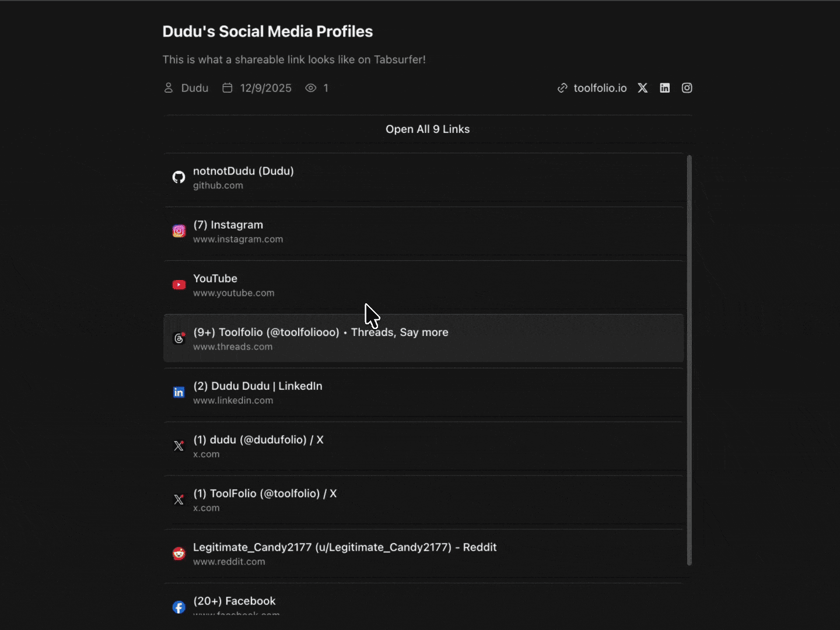Open notnotDudu (Dudu) GitHub link

coord(243,171)
